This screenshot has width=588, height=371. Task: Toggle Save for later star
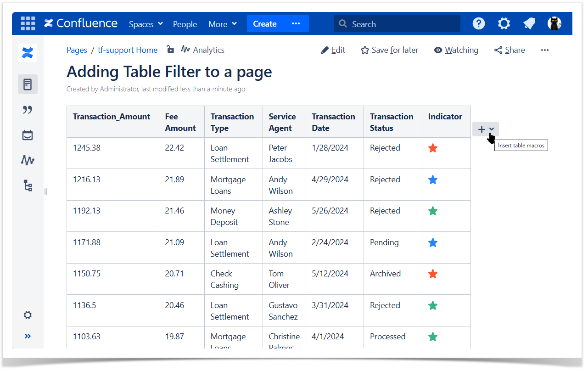point(389,50)
